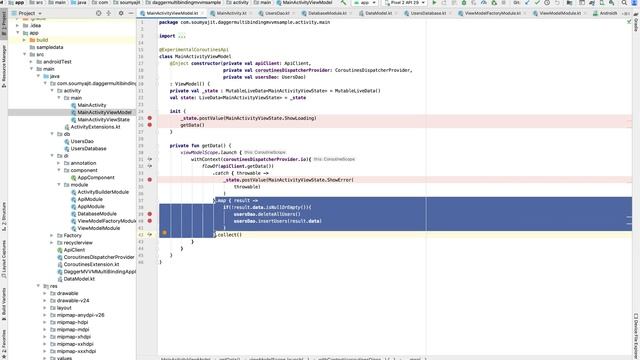Screen dimensions: 640x360
Task: Select AppComponent in project tree
Action: [96, 178]
